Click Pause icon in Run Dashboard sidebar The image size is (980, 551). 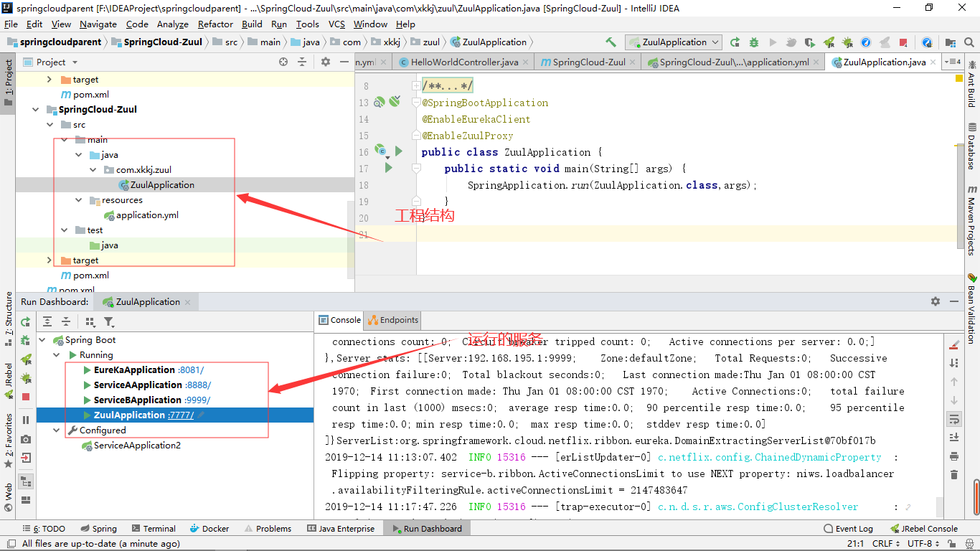tap(26, 420)
